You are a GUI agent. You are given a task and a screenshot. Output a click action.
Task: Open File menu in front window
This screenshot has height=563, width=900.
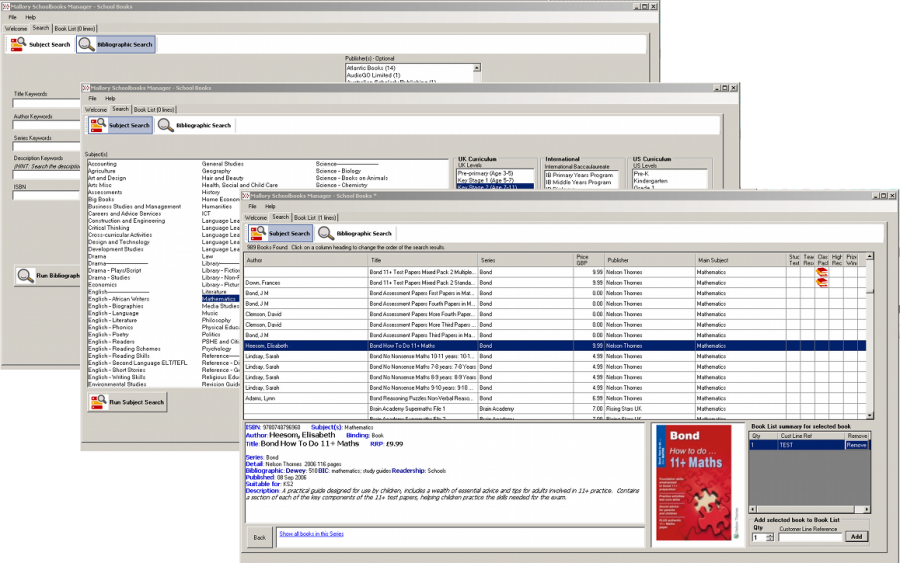point(252,206)
